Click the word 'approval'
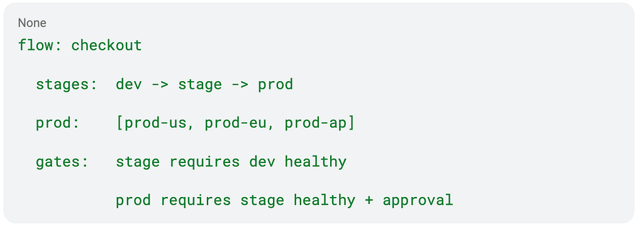The height and width of the screenshot is (231, 644). click(418, 200)
